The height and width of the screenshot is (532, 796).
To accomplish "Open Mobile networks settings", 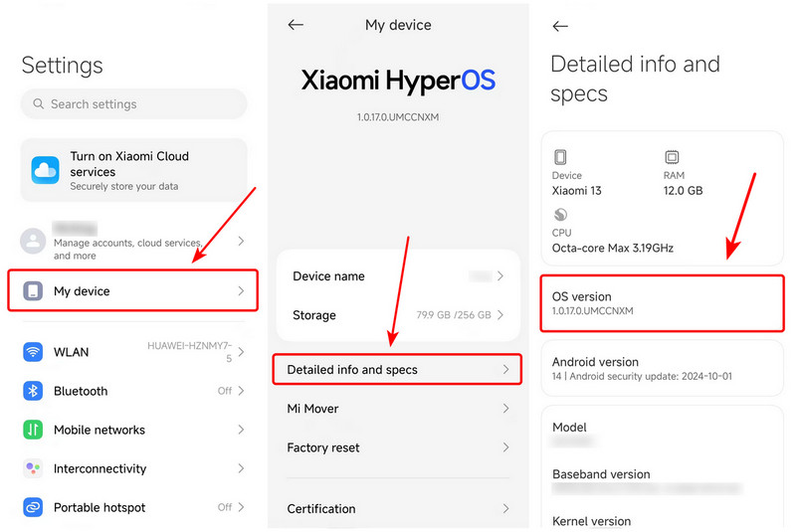I will pyautogui.click(x=134, y=430).
